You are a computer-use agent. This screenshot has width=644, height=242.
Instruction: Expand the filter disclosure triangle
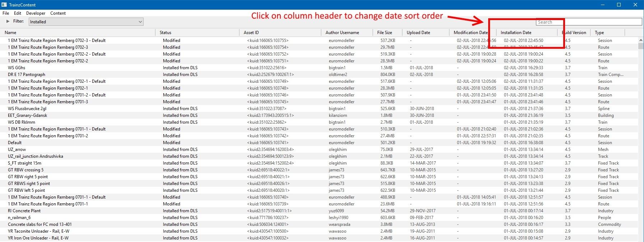click(8, 22)
